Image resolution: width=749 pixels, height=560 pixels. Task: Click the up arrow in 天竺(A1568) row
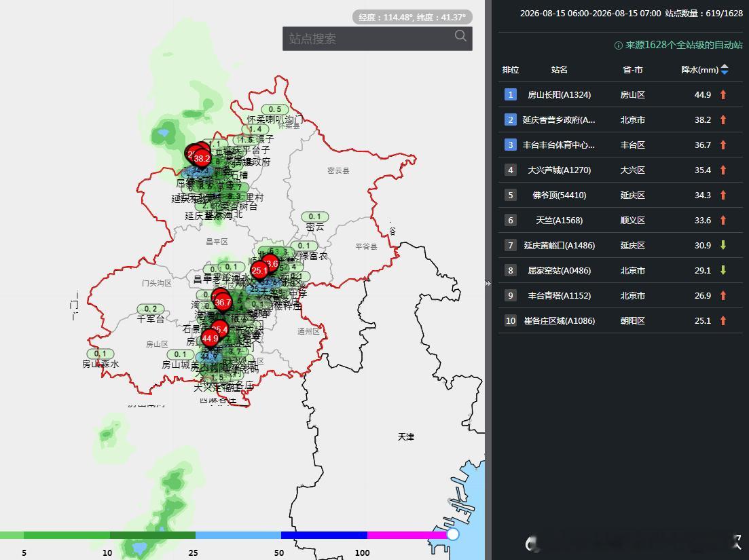coord(723,220)
